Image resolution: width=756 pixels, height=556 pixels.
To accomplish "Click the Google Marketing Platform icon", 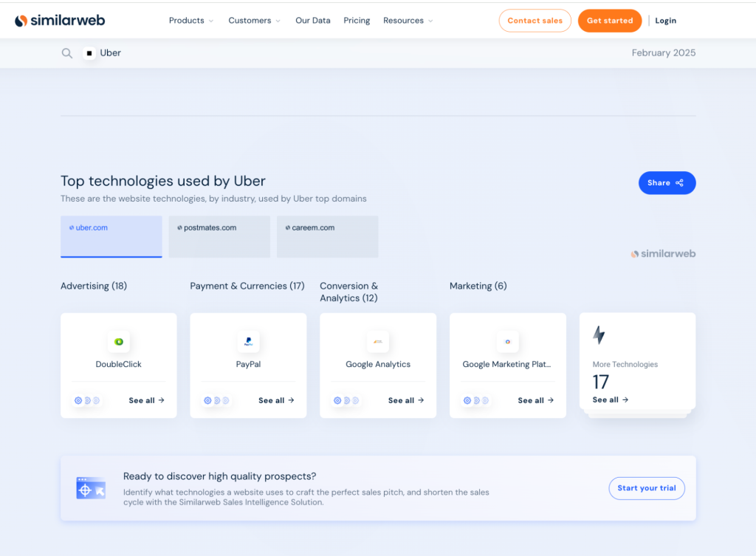I will pos(507,341).
